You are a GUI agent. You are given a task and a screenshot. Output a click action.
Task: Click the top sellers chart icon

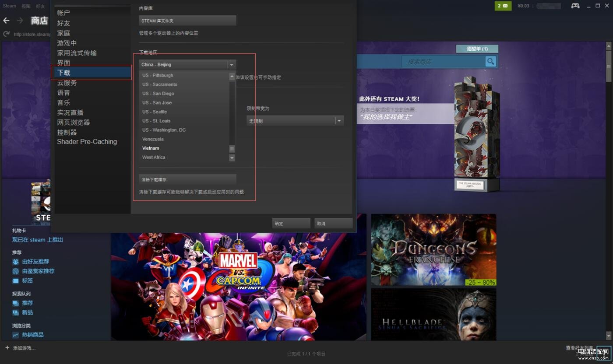tap(16, 335)
